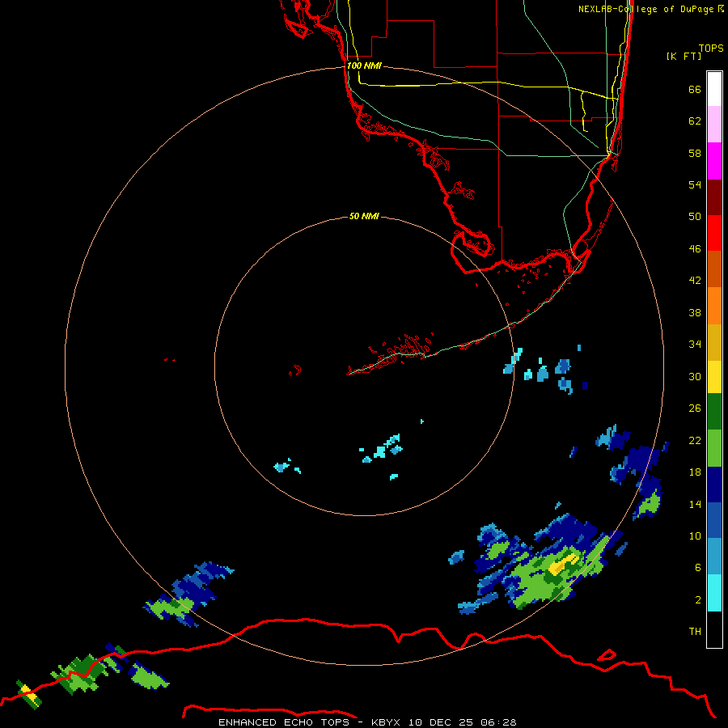Click the "22" legend value
The width and height of the screenshot is (728, 728).
coord(695,440)
